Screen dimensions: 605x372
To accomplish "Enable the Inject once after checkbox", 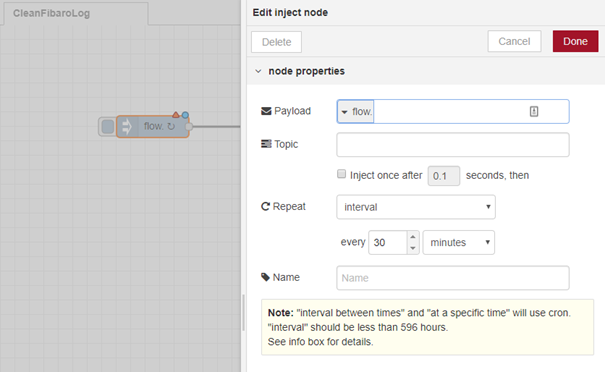I will [x=341, y=174].
